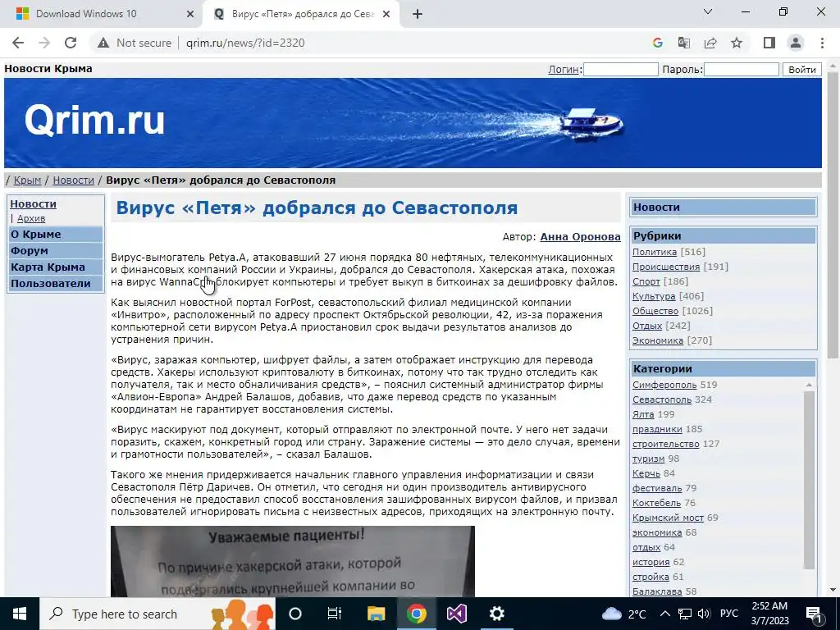
Task: Toggle the browser side panel icon
Action: coord(769,43)
